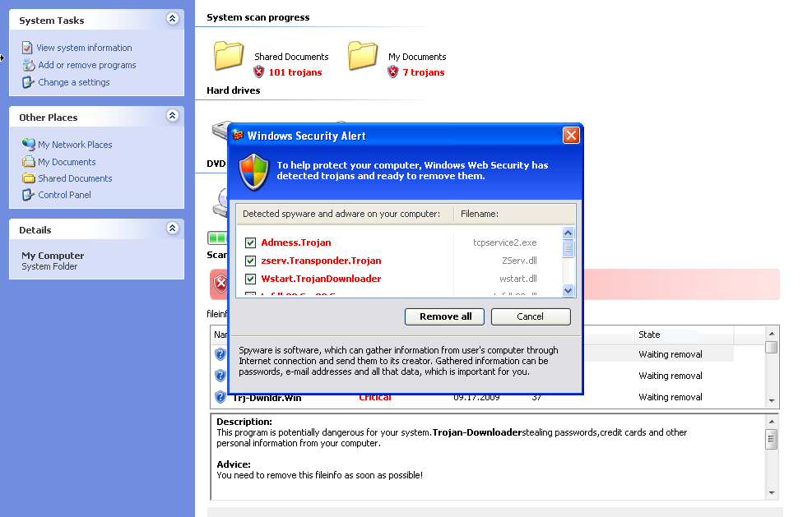Click Cancel in the security alert
This screenshot has height=517, width=812.
tap(531, 316)
